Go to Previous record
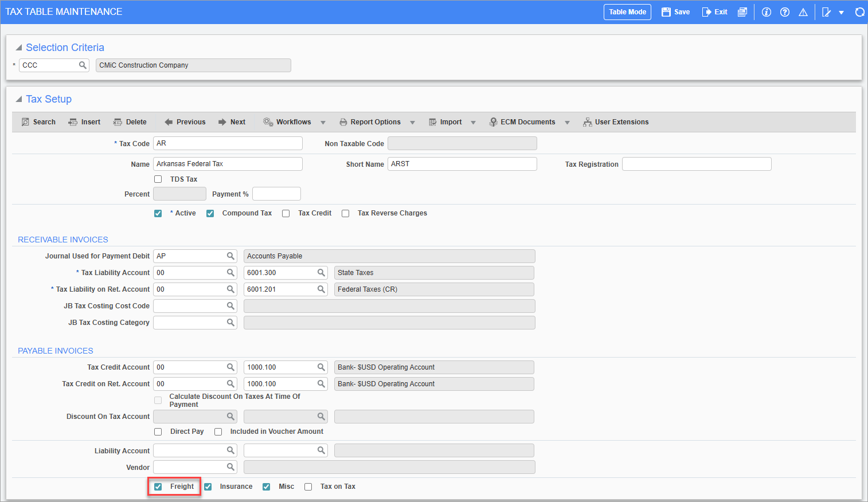The image size is (868, 502). pos(185,122)
